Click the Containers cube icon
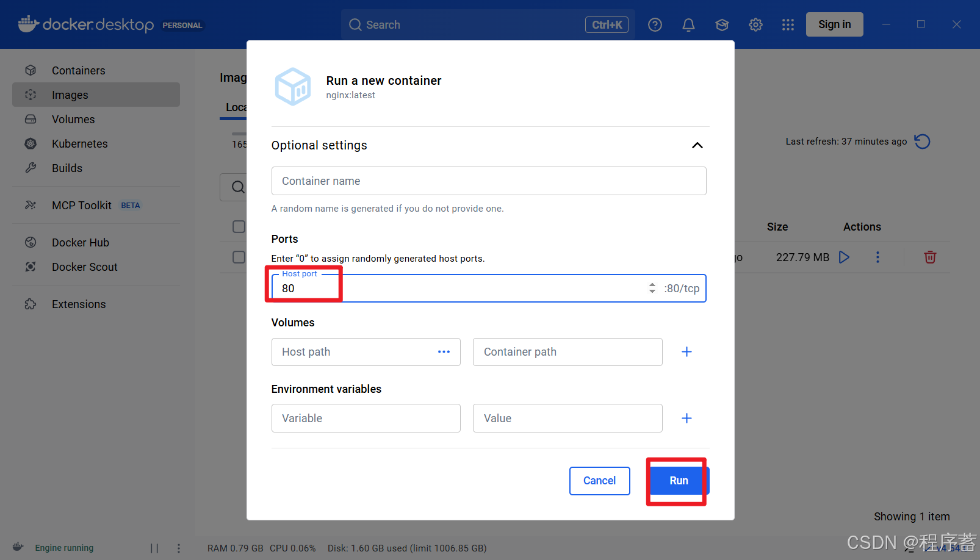 [x=31, y=70]
